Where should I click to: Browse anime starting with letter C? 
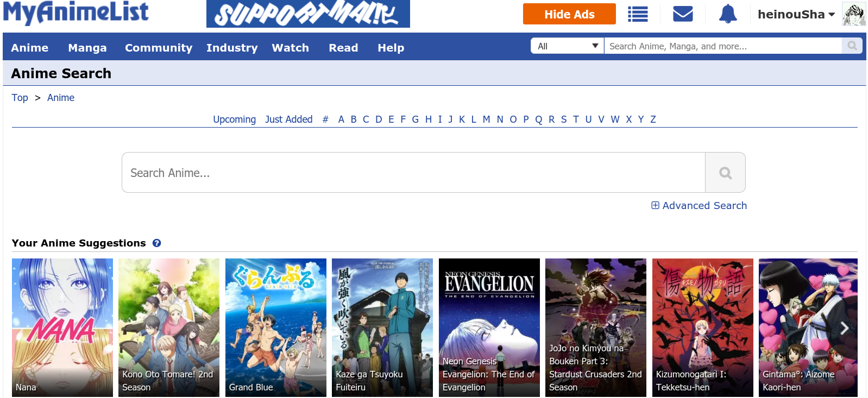(366, 119)
